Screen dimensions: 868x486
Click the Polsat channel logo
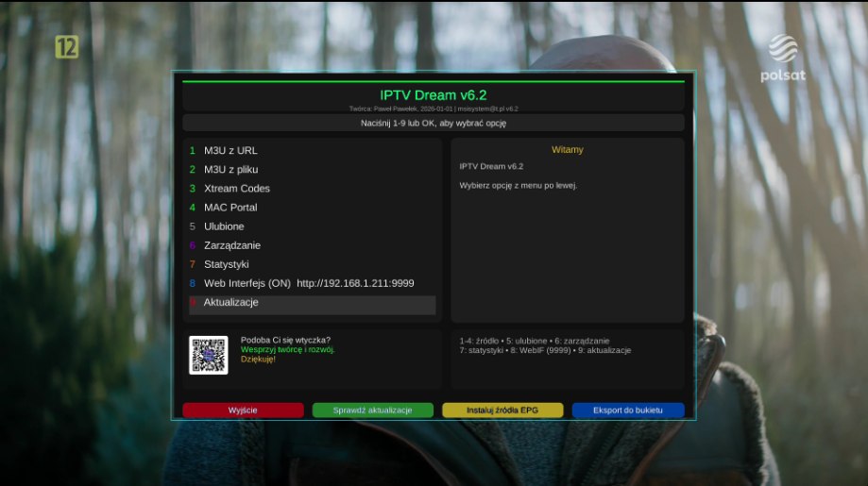pyautogui.click(x=783, y=59)
